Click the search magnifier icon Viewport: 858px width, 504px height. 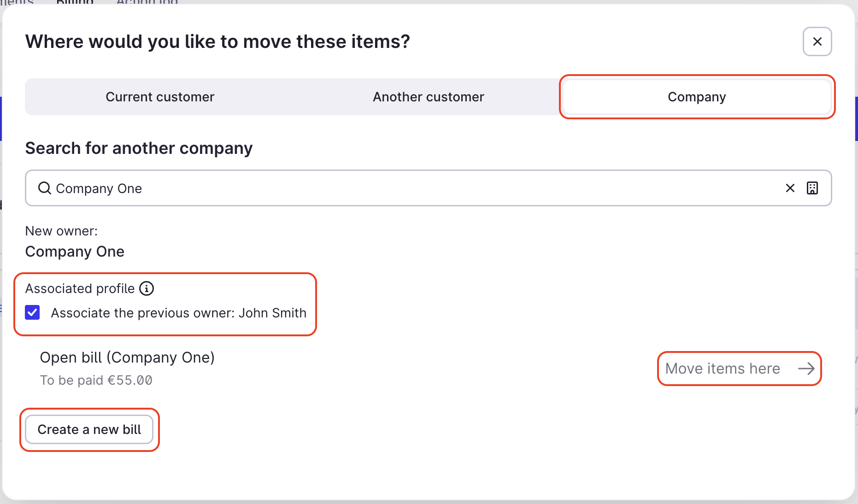[x=44, y=188]
